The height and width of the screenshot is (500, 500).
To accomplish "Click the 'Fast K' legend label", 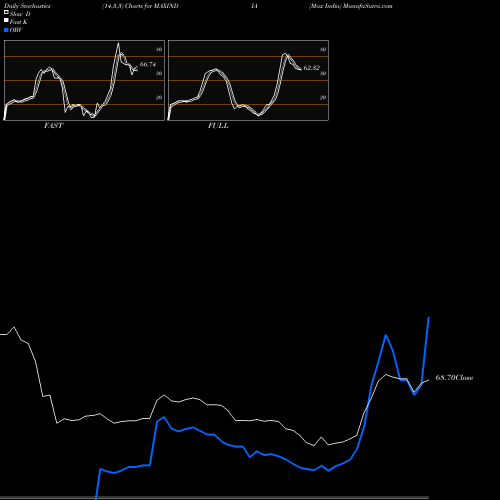I will [x=19, y=22].
